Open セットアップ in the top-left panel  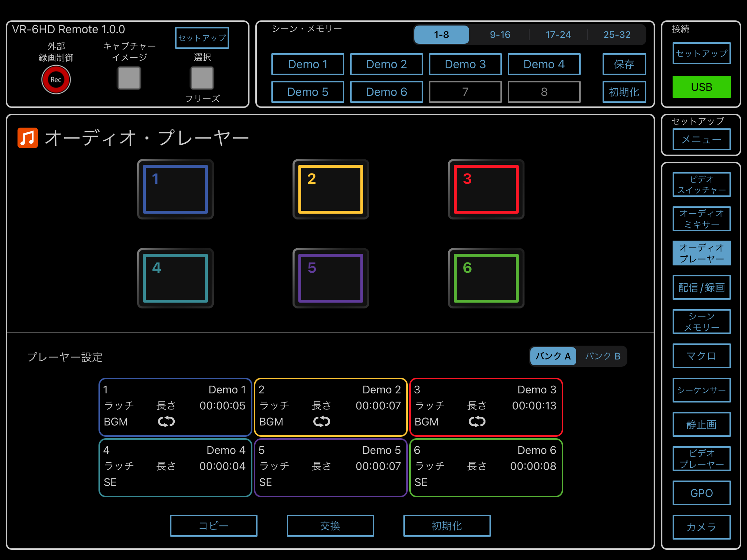pyautogui.click(x=202, y=38)
